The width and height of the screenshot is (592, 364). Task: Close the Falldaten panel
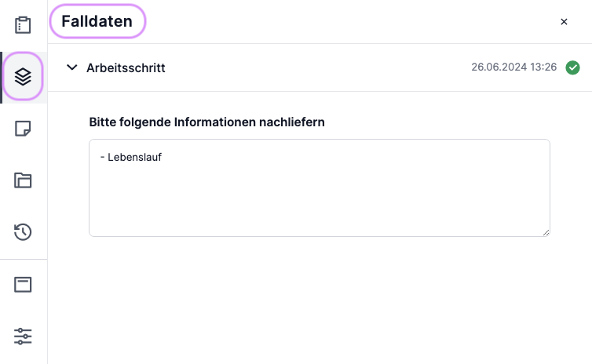point(564,22)
